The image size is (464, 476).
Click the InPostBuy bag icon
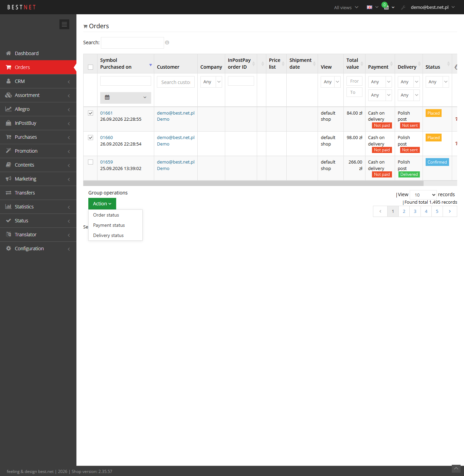tap(8, 123)
